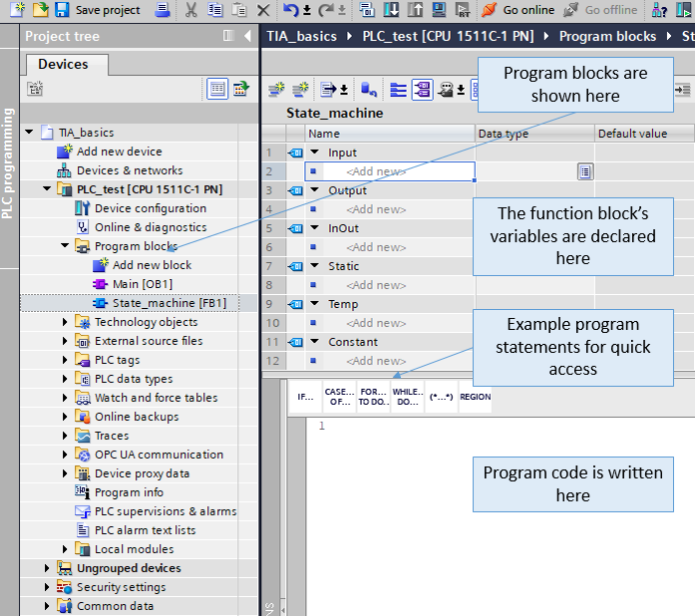Insert FOR TO DO loop snippet
This screenshot has height=616, width=695.
(373, 397)
